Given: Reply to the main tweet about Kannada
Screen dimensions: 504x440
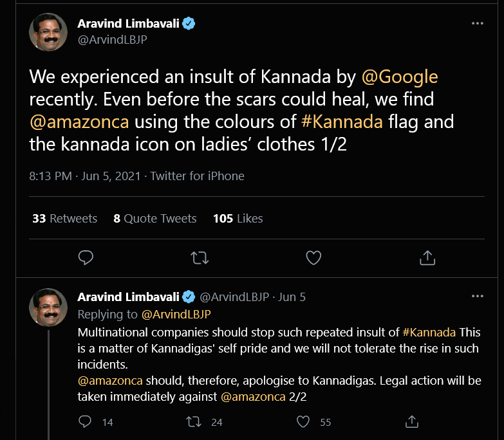Looking at the screenshot, I should coord(86,258).
